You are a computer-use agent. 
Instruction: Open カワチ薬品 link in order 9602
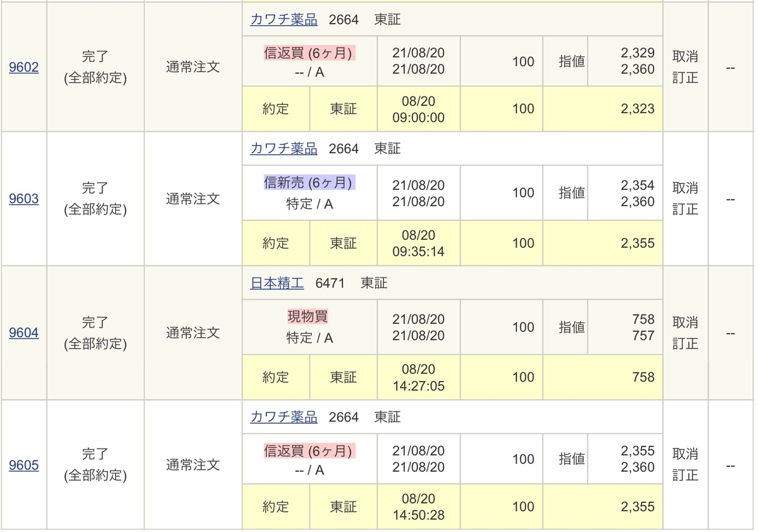click(284, 19)
